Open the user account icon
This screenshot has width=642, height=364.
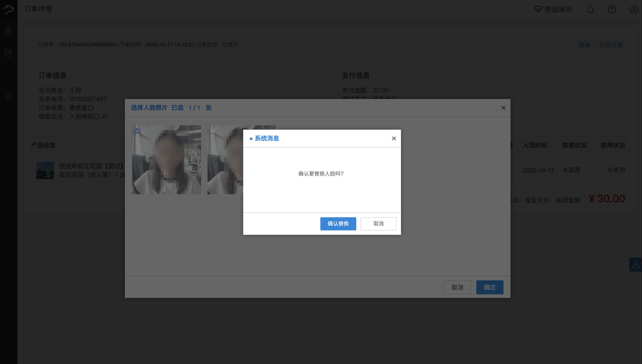coord(634,9)
